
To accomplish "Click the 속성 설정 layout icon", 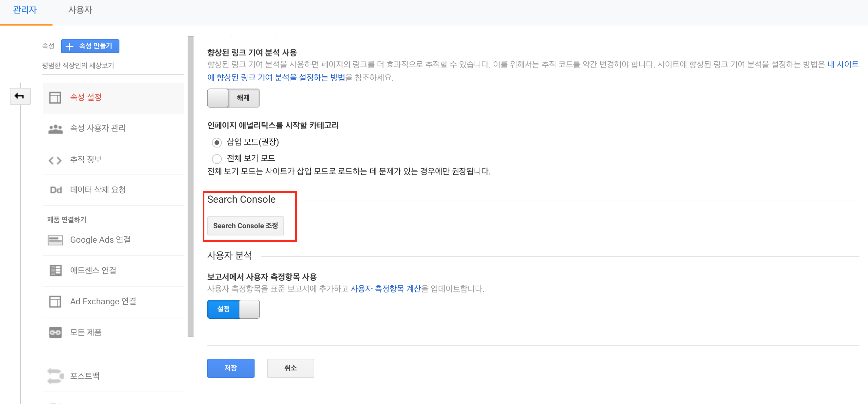I will (55, 98).
